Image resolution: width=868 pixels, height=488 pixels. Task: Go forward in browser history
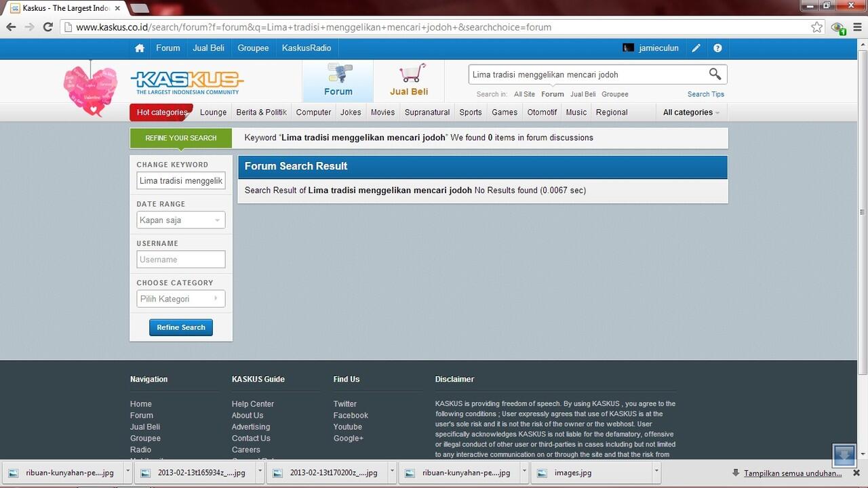[29, 27]
